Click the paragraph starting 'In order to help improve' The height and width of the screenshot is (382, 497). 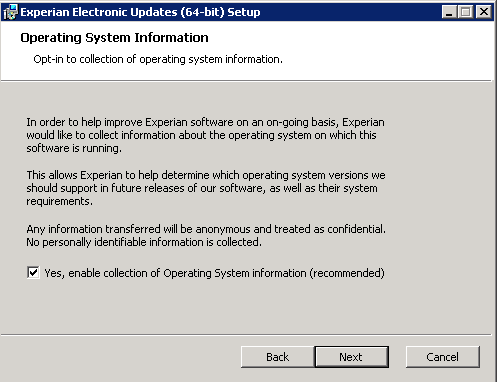tap(206, 135)
